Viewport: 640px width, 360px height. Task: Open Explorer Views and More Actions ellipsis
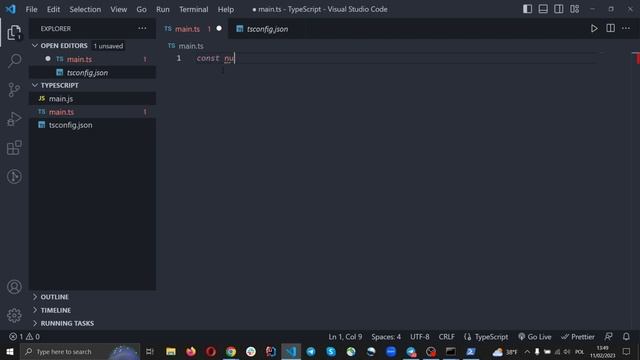pyautogui.click(x=142, y=28)
